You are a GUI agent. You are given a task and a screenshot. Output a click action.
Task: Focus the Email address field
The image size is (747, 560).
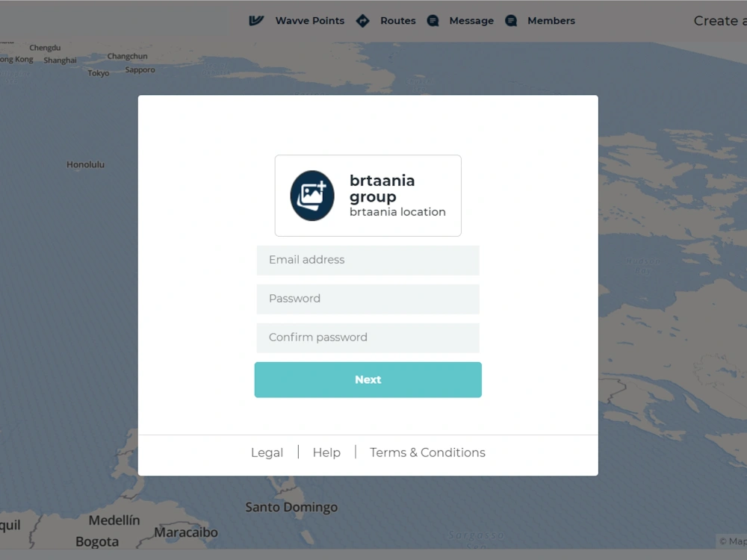click(368, 260)
